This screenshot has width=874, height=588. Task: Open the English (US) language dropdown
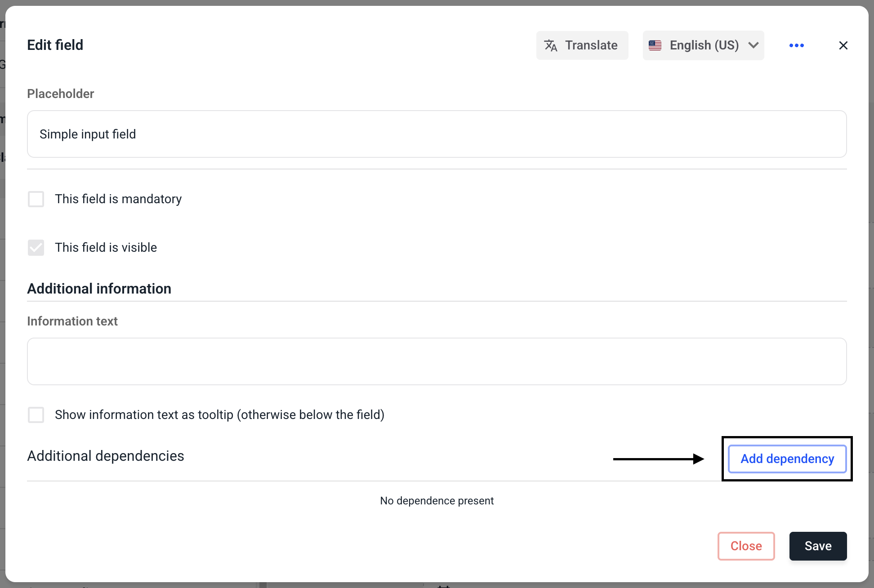(704, 45)
